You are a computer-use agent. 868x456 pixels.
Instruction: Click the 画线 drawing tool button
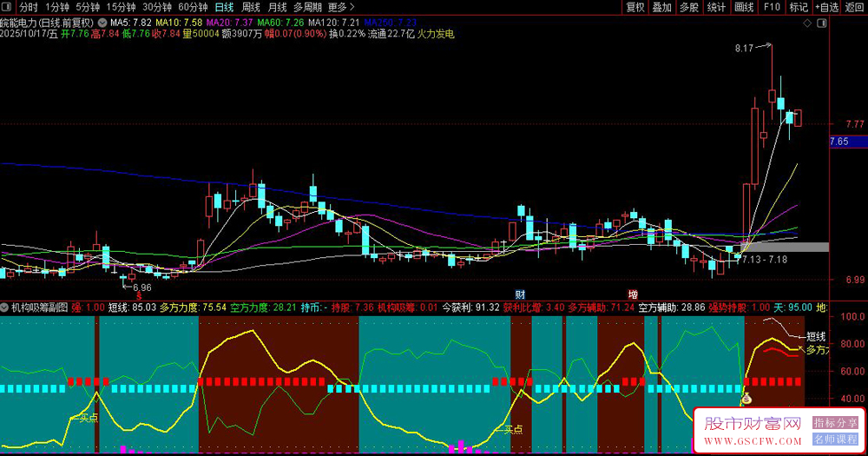point(744,7)
